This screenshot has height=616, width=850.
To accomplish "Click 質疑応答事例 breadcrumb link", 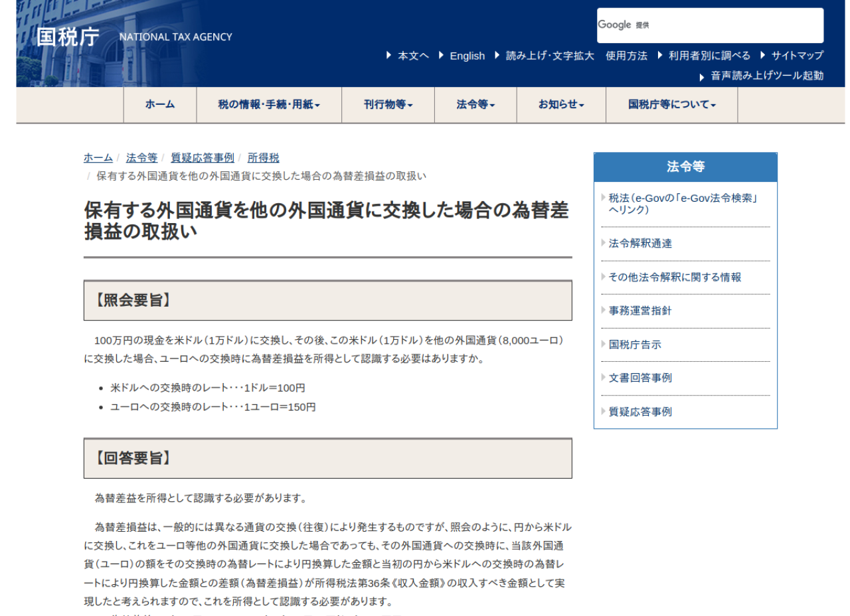I will [x=203, y=158].
